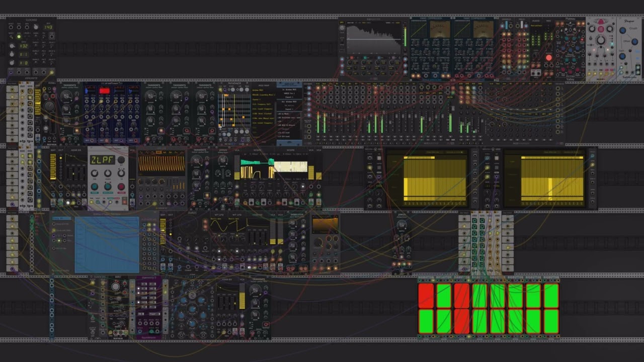Toggle the lit green RUN button on Clocked

pos(19,37)
